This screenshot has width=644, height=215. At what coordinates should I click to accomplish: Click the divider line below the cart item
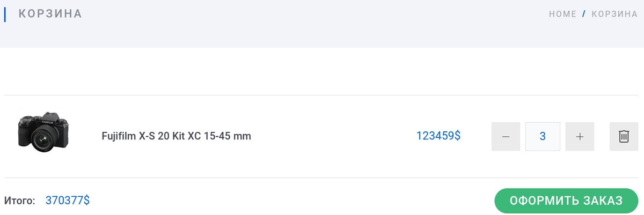pos(322,177)
